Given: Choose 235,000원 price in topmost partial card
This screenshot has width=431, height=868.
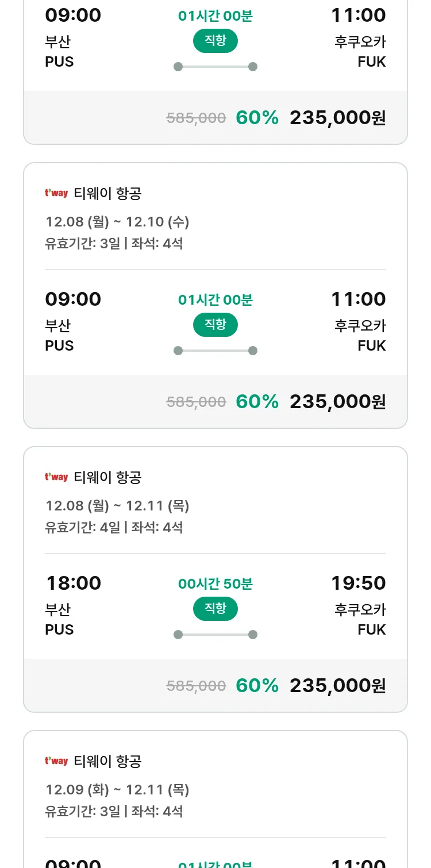Looking at the screenshot, I should (337, 118).
